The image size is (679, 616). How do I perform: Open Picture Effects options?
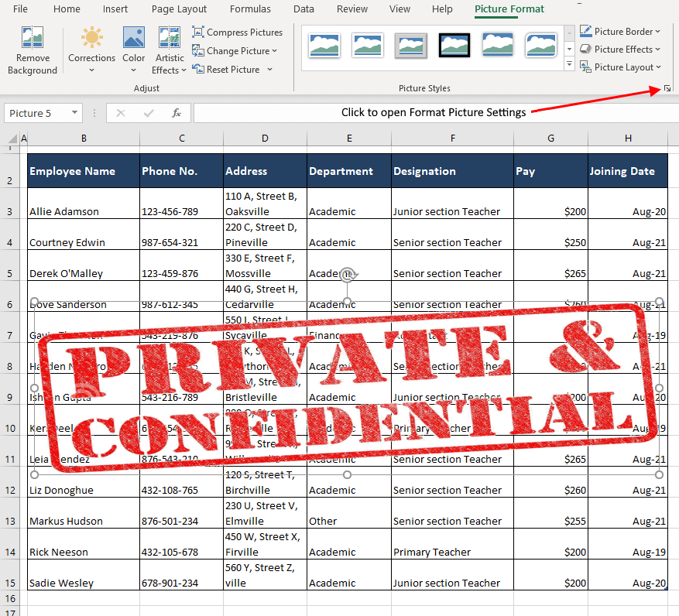pos(620,49)
